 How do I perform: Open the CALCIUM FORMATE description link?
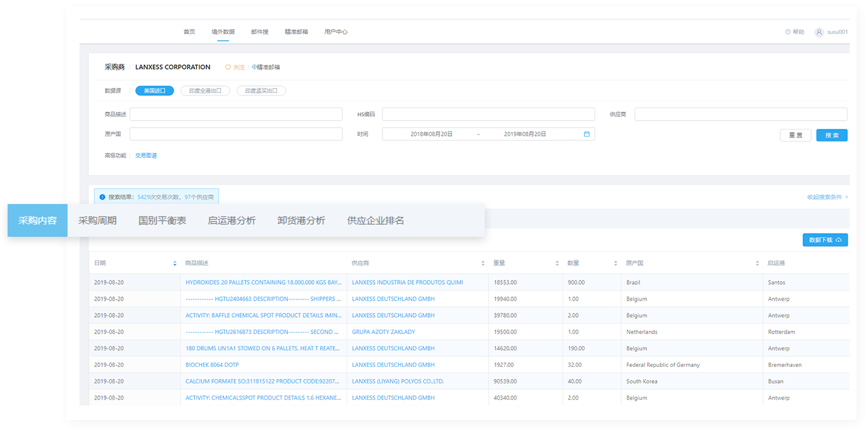coord(263,381)
